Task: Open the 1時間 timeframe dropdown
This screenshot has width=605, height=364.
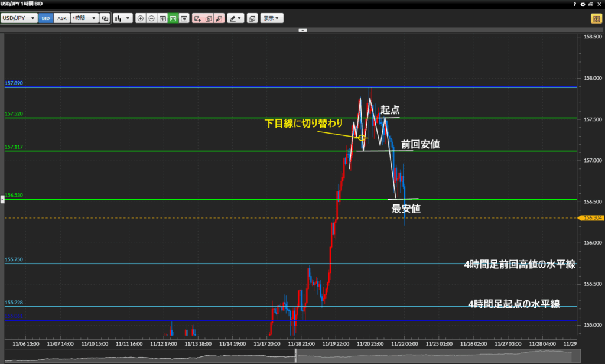Action: pos(83,18)
